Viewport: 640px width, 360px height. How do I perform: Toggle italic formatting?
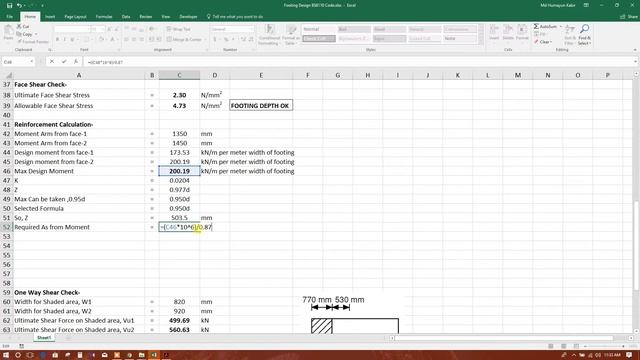[x=64, y=40]
